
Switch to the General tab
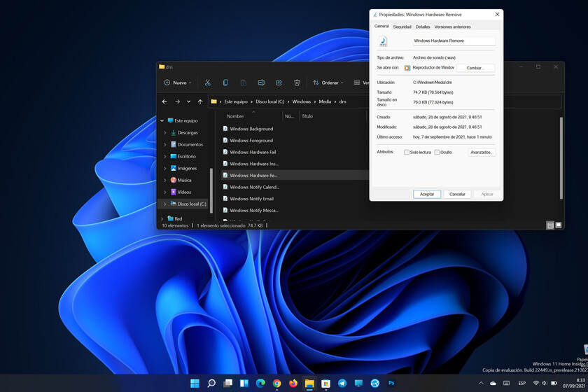381,27
